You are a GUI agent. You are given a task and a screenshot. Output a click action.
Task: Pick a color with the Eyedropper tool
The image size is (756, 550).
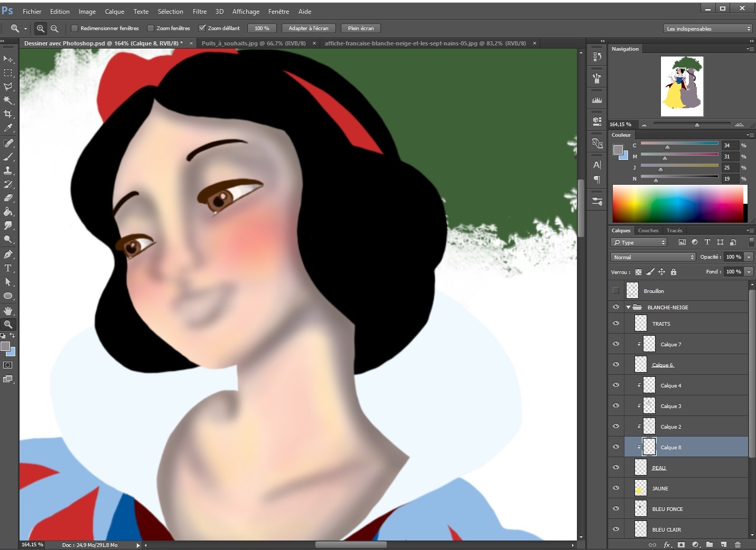(x=8, y=128)
